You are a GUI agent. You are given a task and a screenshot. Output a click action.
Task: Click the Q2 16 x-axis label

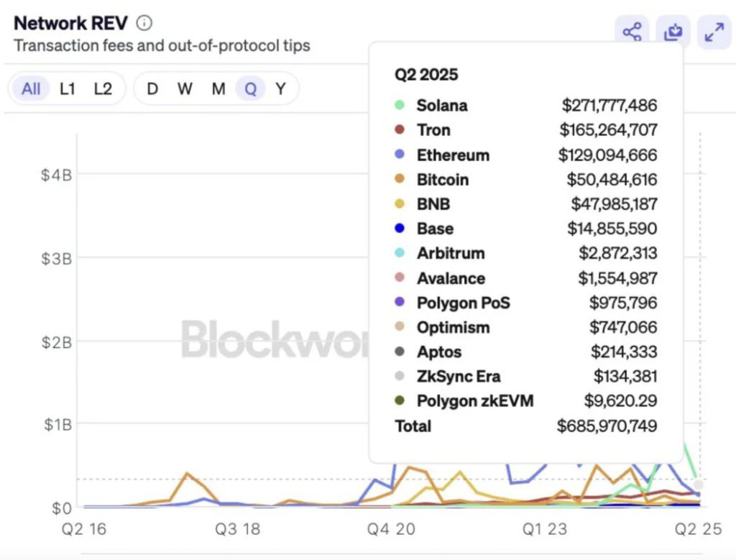[84, 529]
